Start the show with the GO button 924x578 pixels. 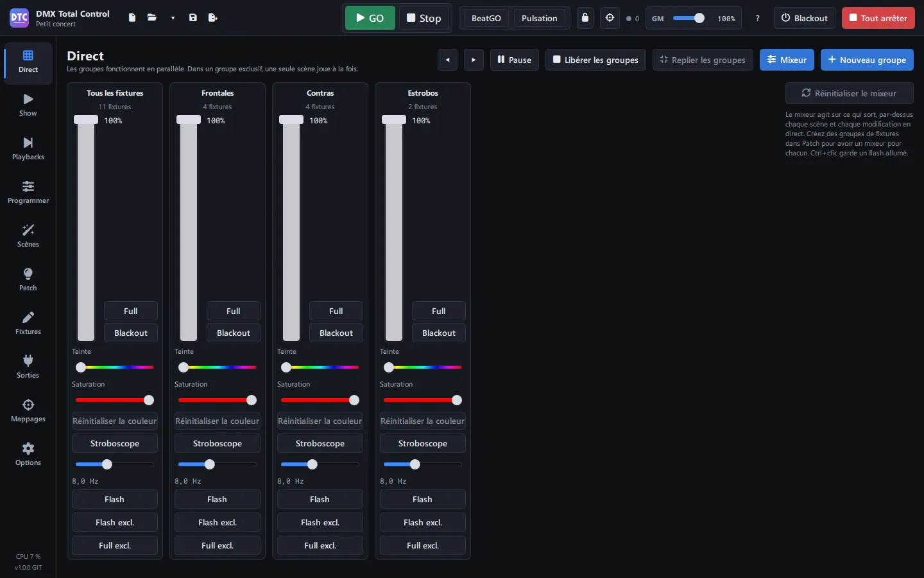click(370, 18)
